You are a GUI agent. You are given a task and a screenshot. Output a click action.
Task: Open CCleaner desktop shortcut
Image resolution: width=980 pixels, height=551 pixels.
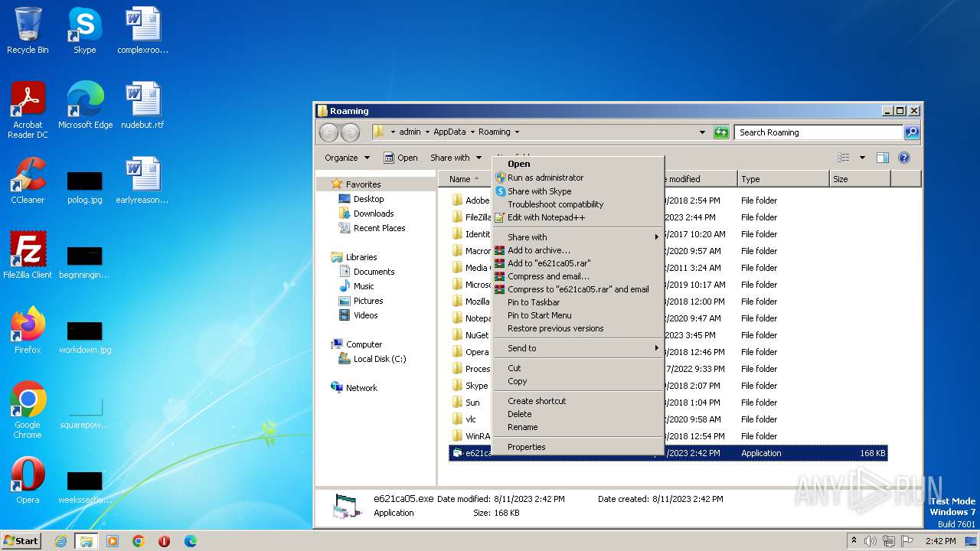click(28, 181)
